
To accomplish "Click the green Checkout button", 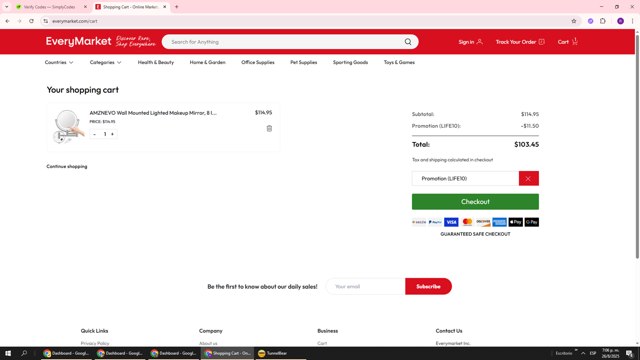I will pyautogui.click(x=475, y=202).
